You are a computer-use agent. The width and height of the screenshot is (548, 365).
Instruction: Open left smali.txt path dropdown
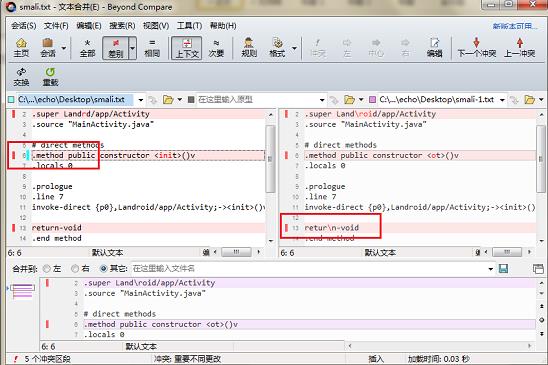tap(140, 100)
